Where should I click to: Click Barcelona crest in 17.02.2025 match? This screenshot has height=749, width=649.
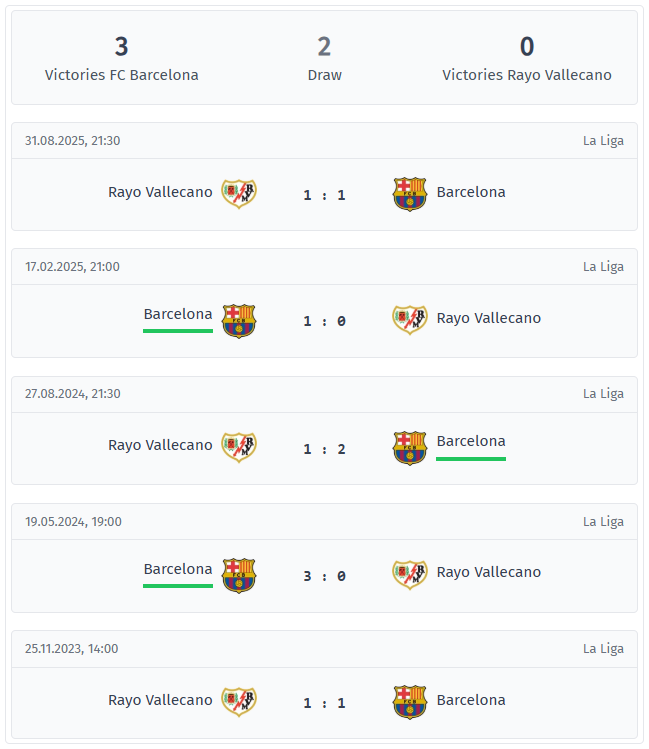pos(239,320)
